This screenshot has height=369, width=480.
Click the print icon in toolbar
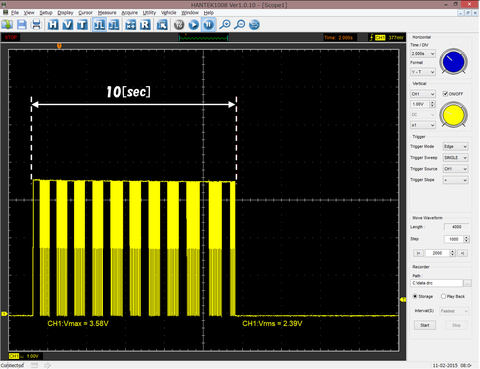36,25
